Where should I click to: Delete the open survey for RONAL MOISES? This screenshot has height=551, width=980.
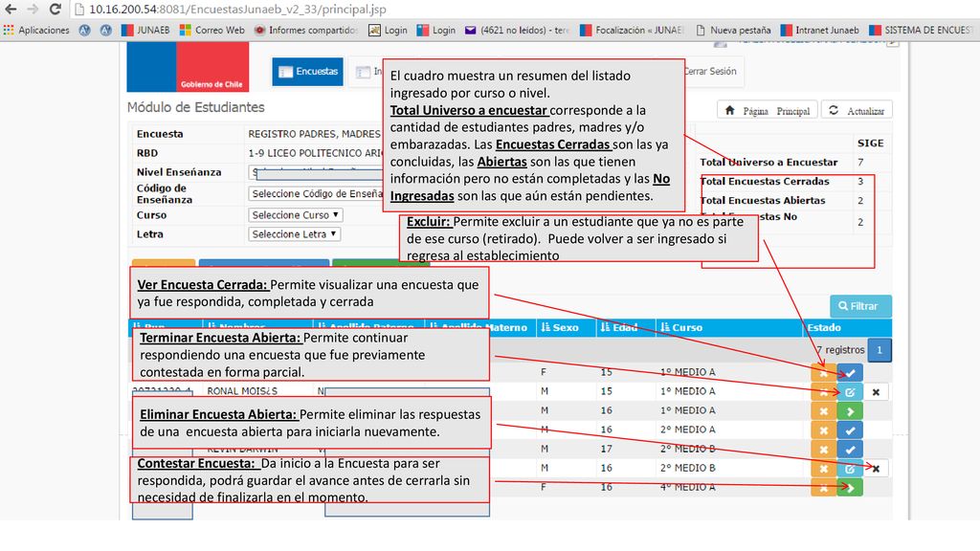click(x=877, y=392)
